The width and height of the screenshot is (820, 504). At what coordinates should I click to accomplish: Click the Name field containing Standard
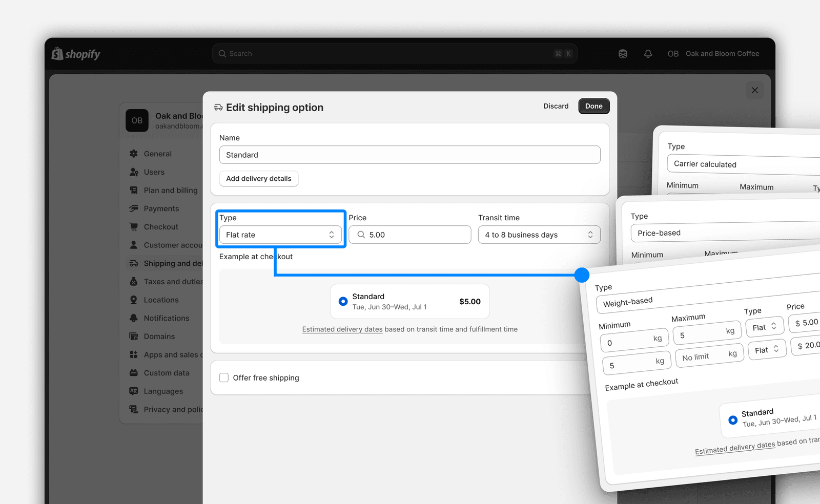point(410,155)
